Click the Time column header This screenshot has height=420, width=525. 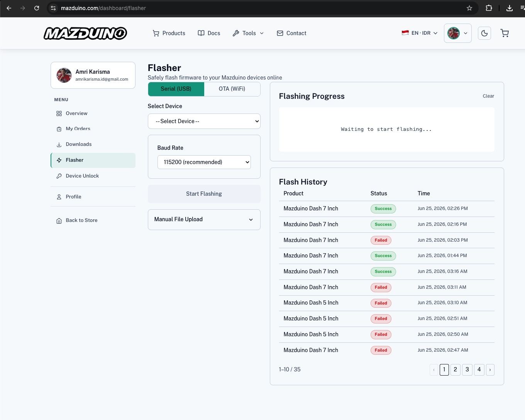(x=423, y=193)
